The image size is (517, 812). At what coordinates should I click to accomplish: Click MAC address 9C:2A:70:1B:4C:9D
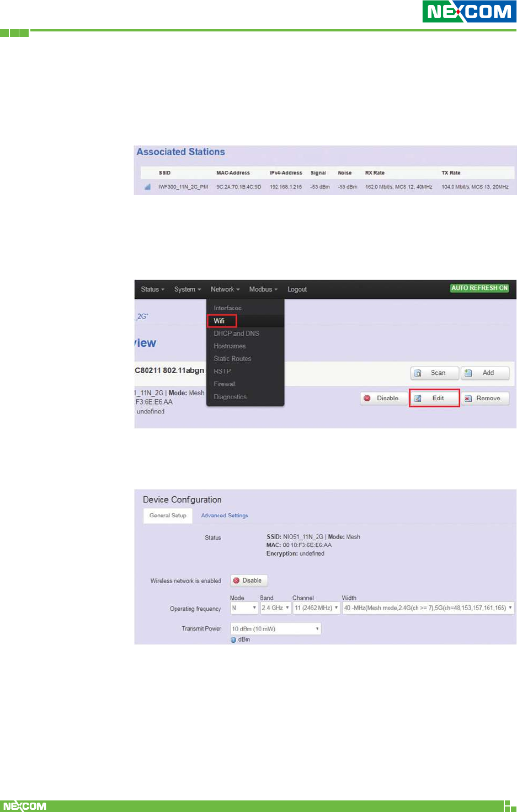click(239, 187)
